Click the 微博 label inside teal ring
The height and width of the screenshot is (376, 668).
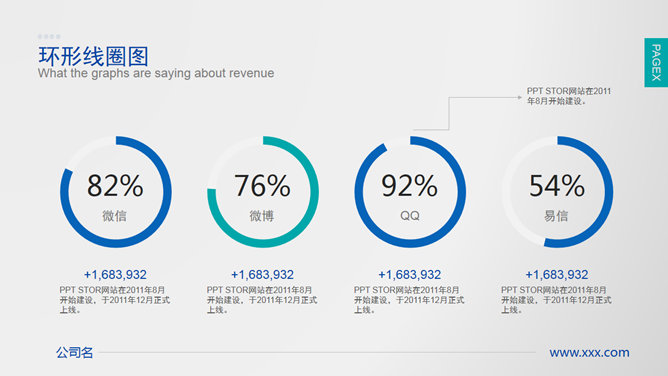click(x=262, y=216)
